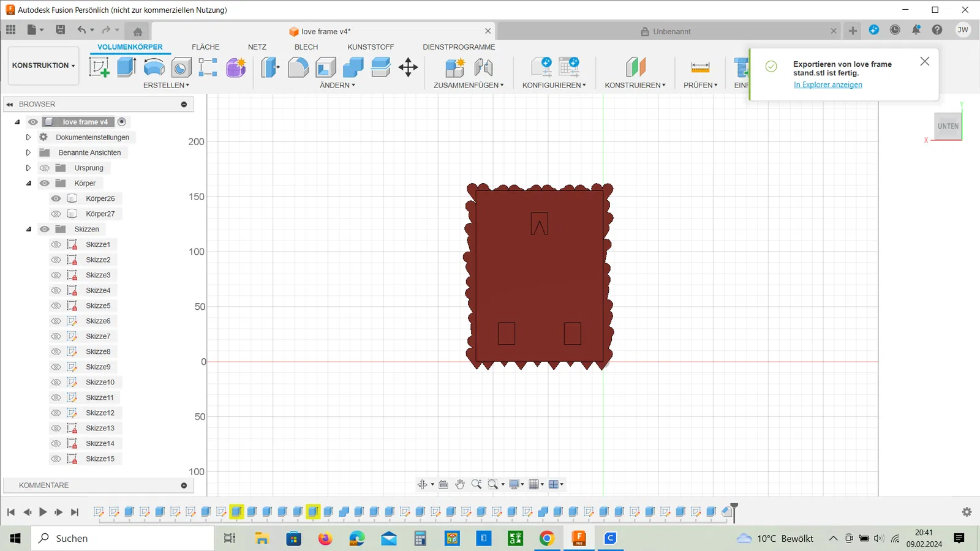Undo the last action
Viewport: 980px width, 551px height.
tap(81, 30)
